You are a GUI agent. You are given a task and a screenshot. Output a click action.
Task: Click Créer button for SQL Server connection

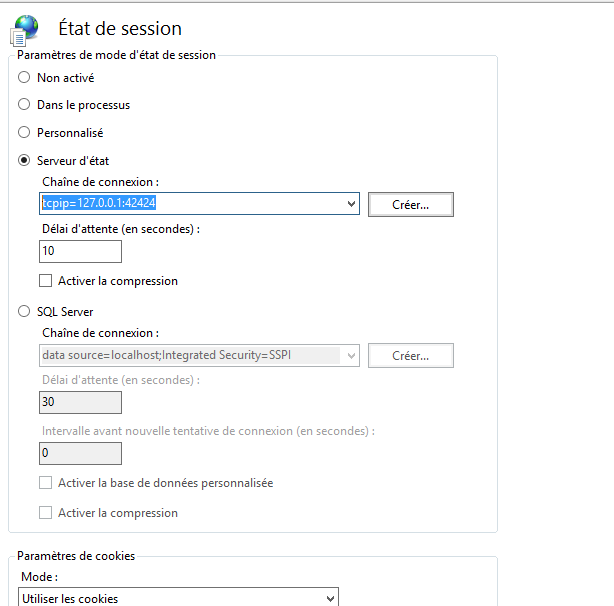click(x=410, y=356)
